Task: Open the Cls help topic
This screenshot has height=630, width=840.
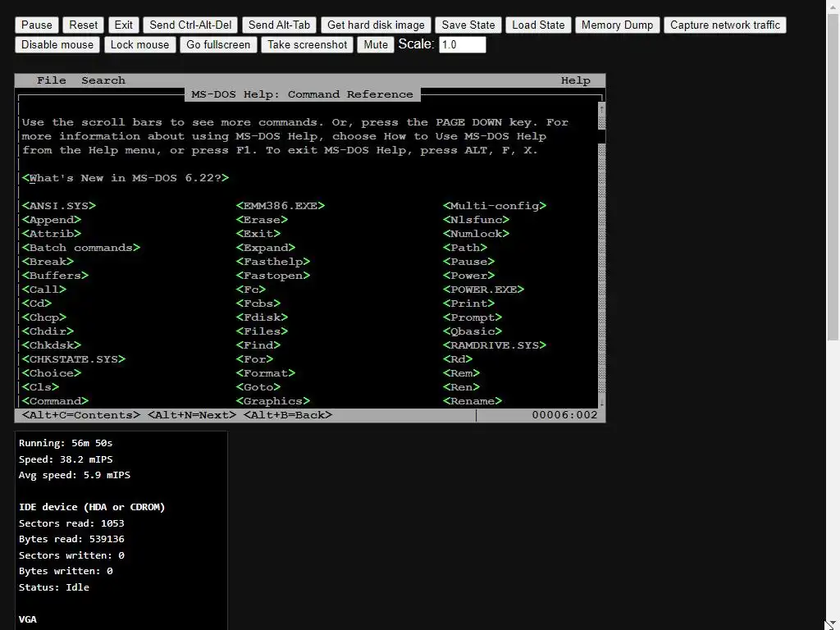Action: coord(40,387)
